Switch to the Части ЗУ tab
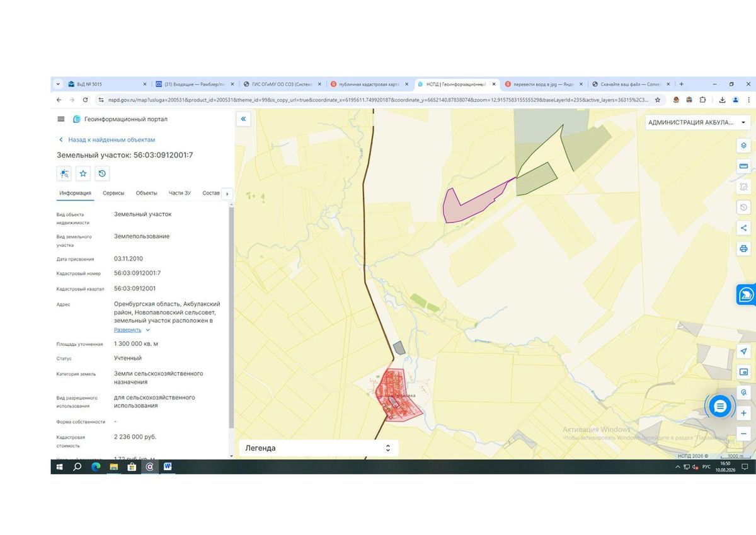This screenshot has height=535, width=756. [x=180, y=193]
